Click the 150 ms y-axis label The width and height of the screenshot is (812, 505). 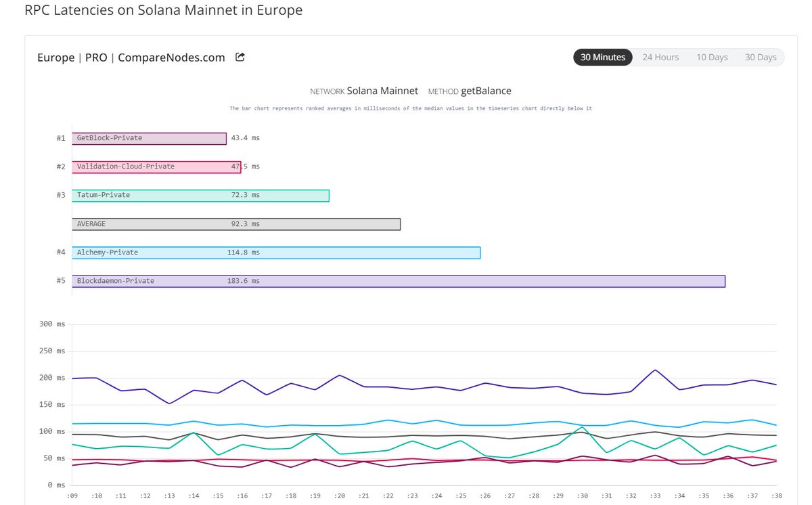pyautogui.click(x=52, y=405)
